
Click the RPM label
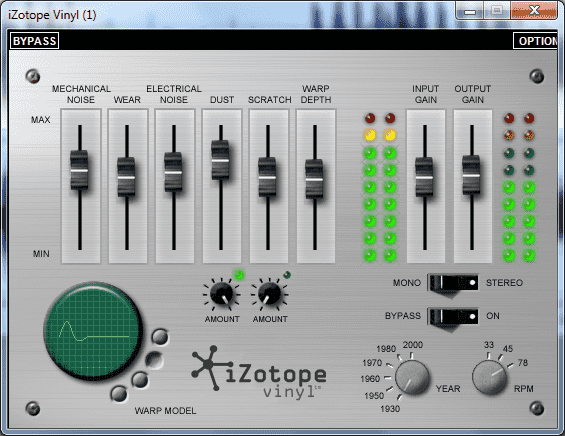(523, 389)
